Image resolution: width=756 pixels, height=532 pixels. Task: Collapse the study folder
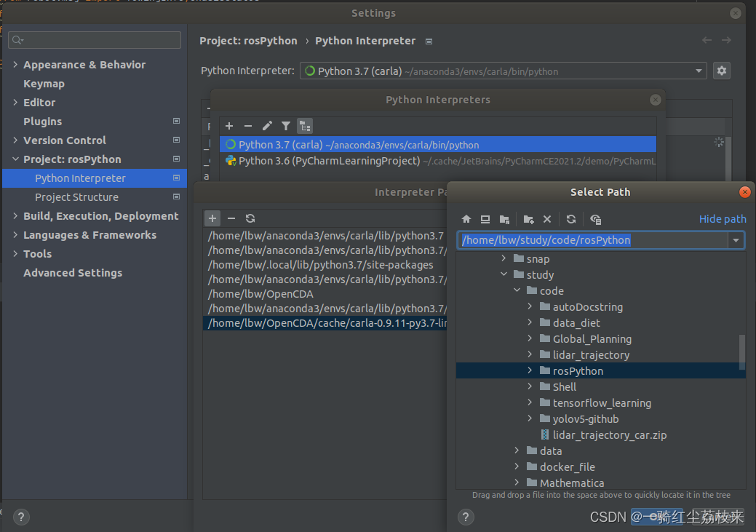coord(504,274)
